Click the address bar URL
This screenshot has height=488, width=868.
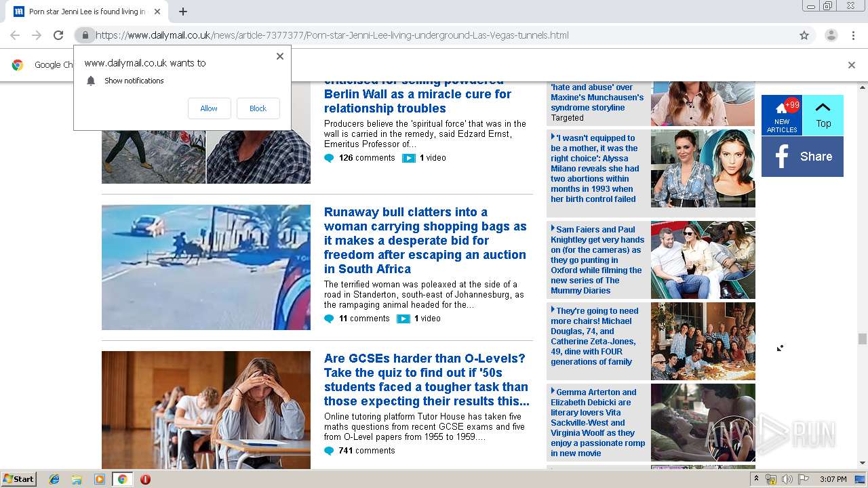(332, 35)
